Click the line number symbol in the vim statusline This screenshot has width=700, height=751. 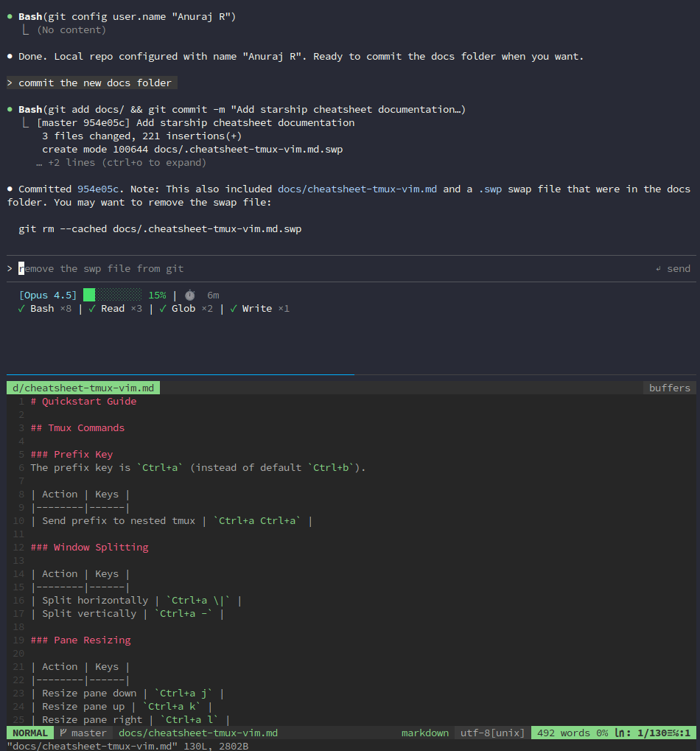621,733
